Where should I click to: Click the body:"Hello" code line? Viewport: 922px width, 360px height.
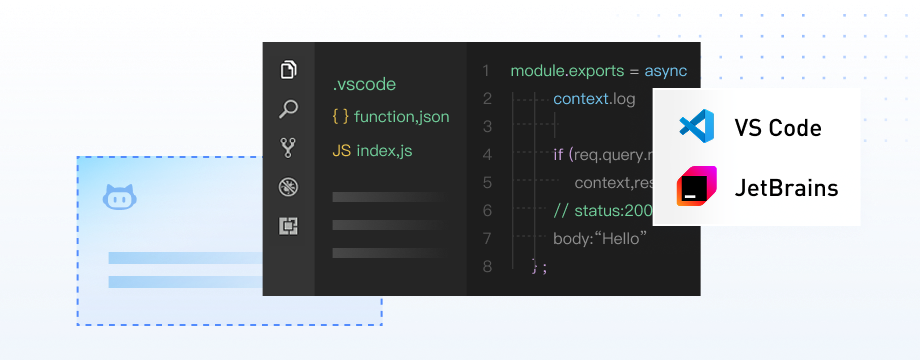coord(600,239)
